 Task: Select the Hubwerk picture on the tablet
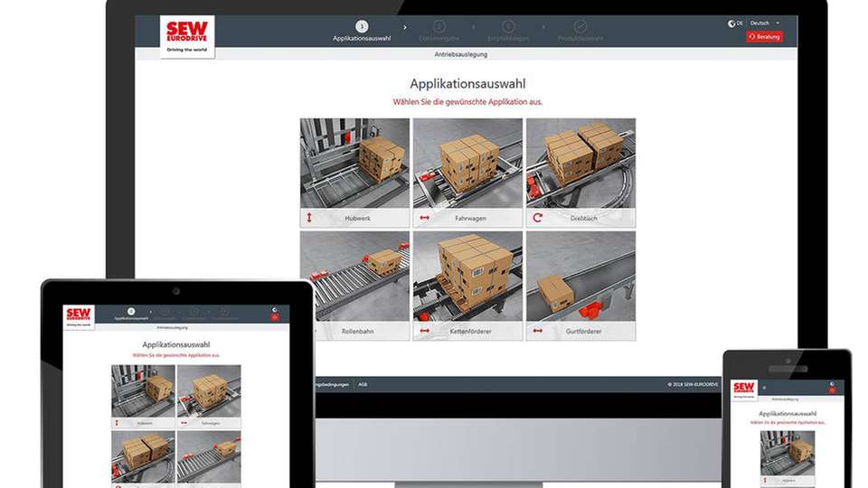click(144, 390)
